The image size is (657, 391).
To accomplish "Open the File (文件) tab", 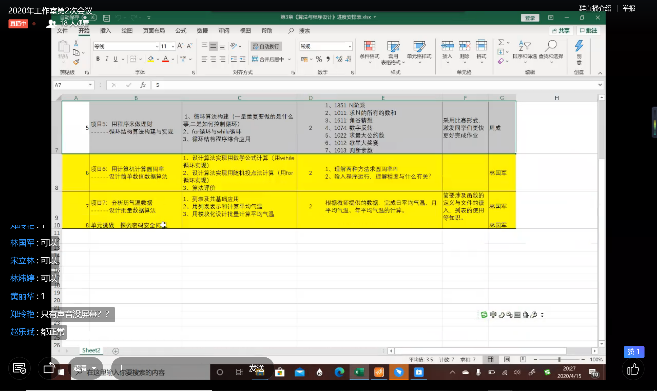I will [x=62, y=31].
